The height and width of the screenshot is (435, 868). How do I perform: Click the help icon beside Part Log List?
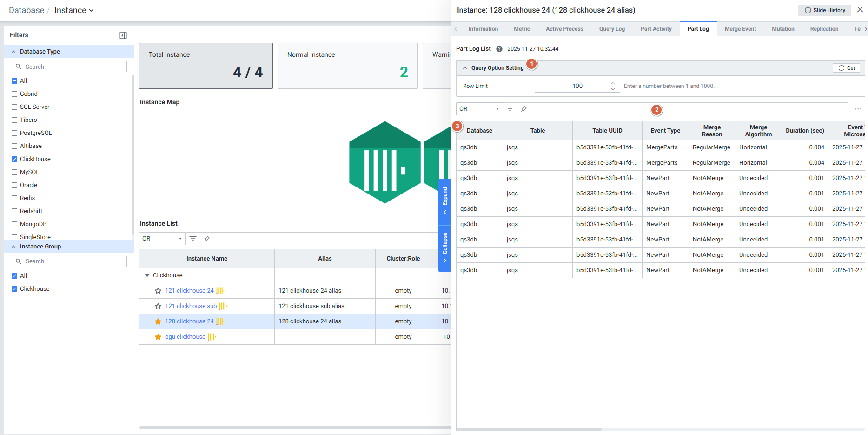click(x=499, y=49)
